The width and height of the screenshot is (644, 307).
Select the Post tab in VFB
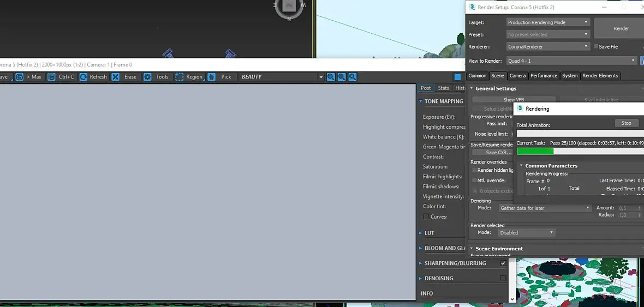click(426, 88)
